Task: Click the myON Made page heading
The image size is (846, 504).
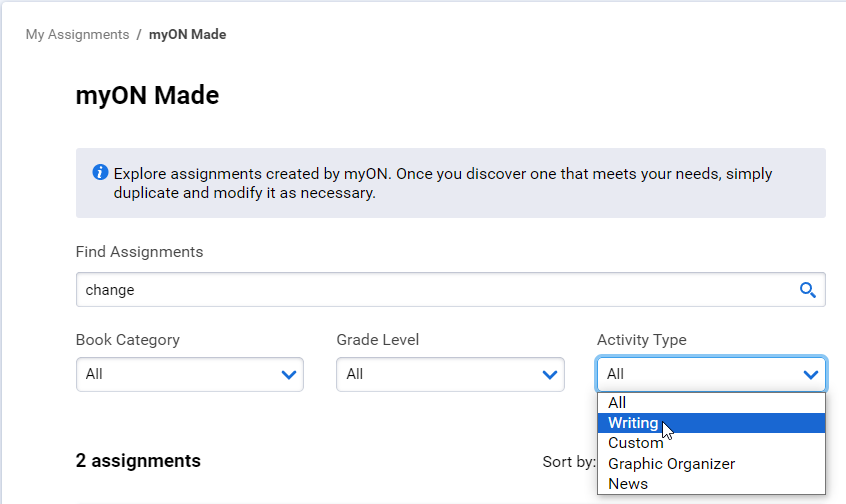Action: point(147,96)
